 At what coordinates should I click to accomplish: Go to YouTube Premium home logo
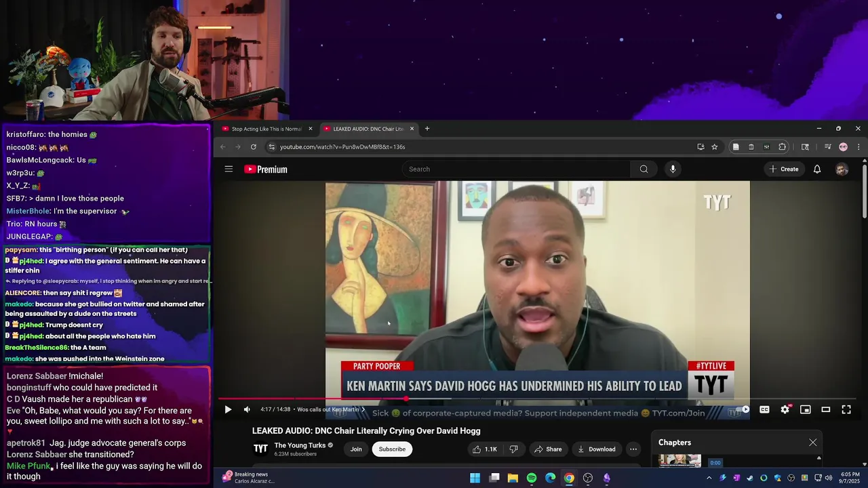coord(266,169)
